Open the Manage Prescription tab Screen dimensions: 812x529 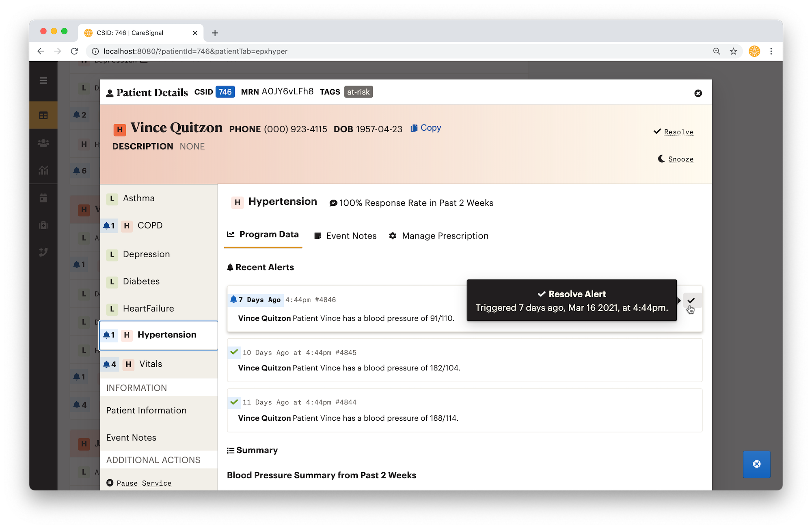tap(438, 236)
